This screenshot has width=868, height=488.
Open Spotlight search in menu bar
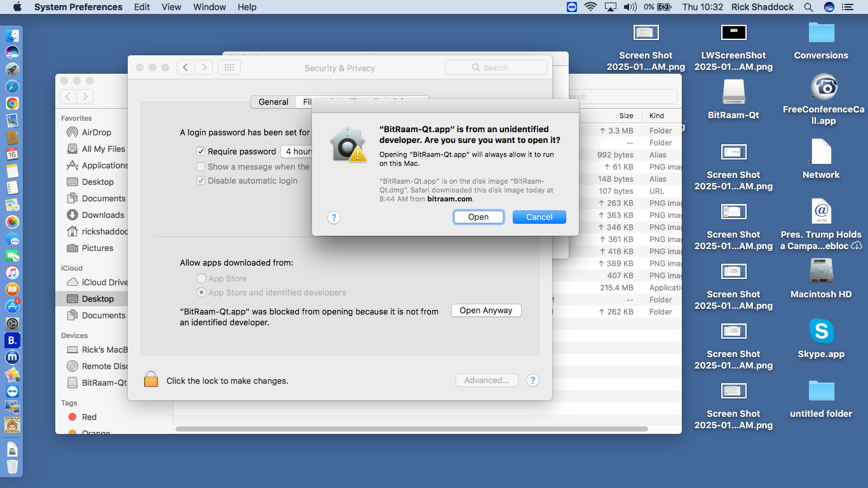tap(808, 7)
